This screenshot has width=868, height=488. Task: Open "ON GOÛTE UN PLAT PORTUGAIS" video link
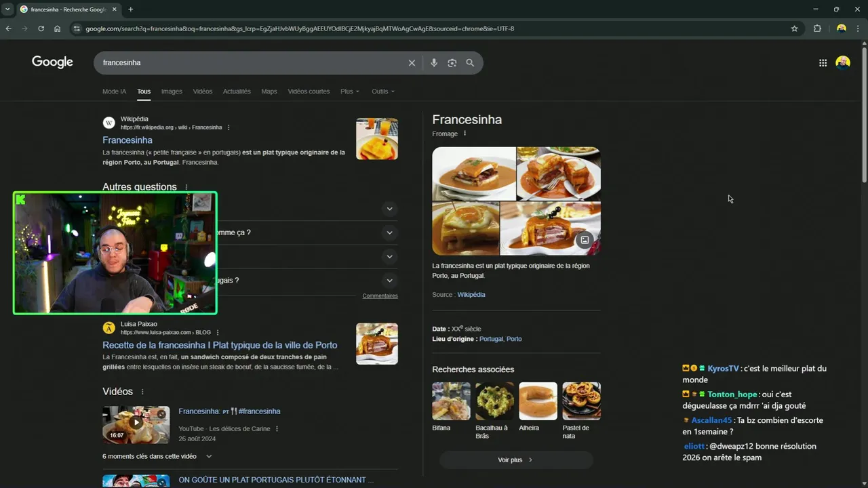tap(276, 480)
